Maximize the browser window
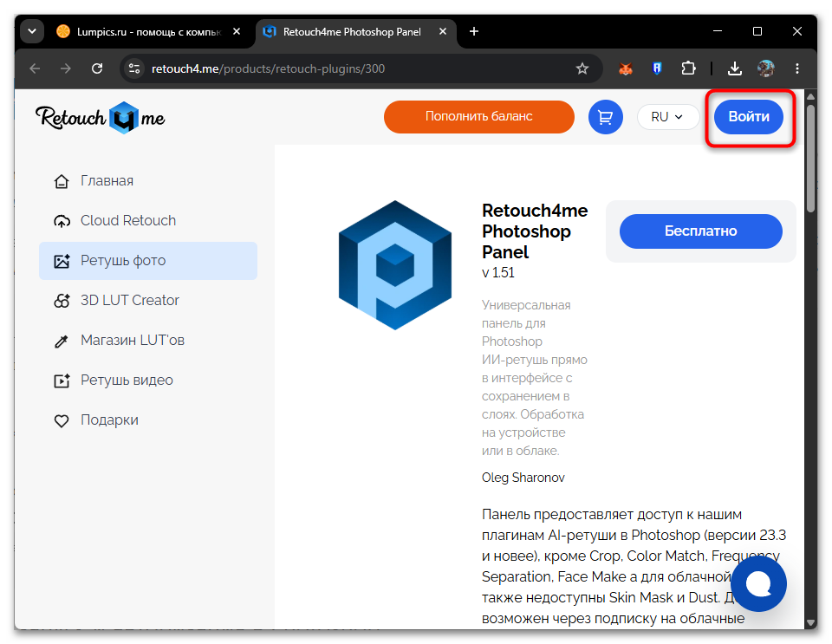 757,31
